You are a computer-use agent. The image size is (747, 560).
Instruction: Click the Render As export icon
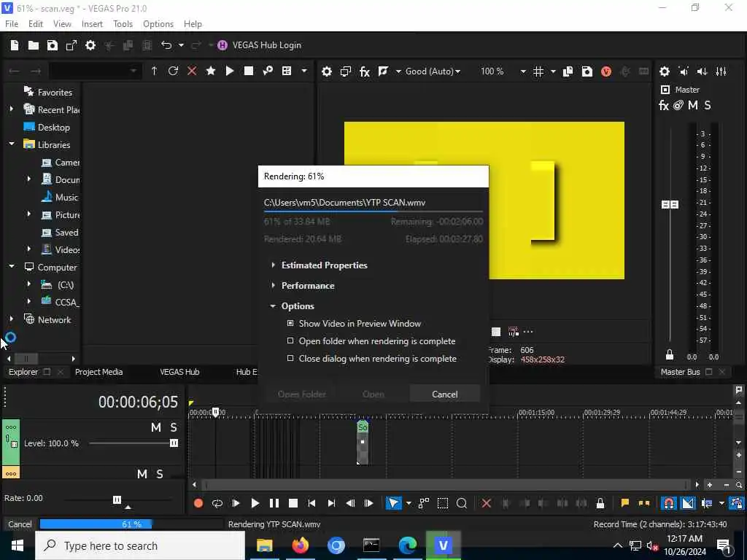71,45
